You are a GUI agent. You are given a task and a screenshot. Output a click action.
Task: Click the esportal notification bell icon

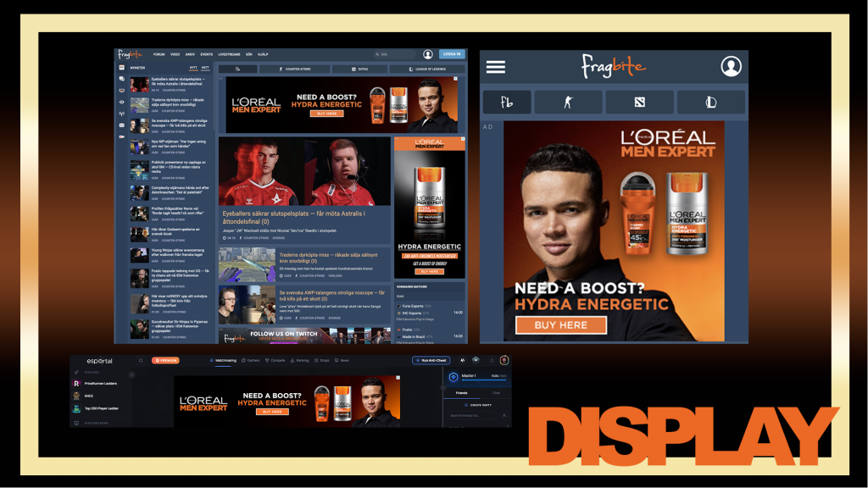pyautogui.click(x=492, y=361)
